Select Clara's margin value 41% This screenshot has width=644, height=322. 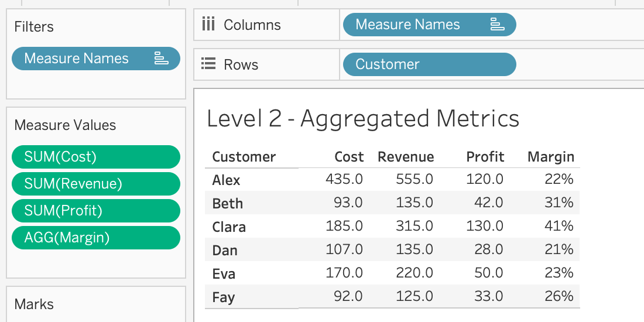coord(559,227)
